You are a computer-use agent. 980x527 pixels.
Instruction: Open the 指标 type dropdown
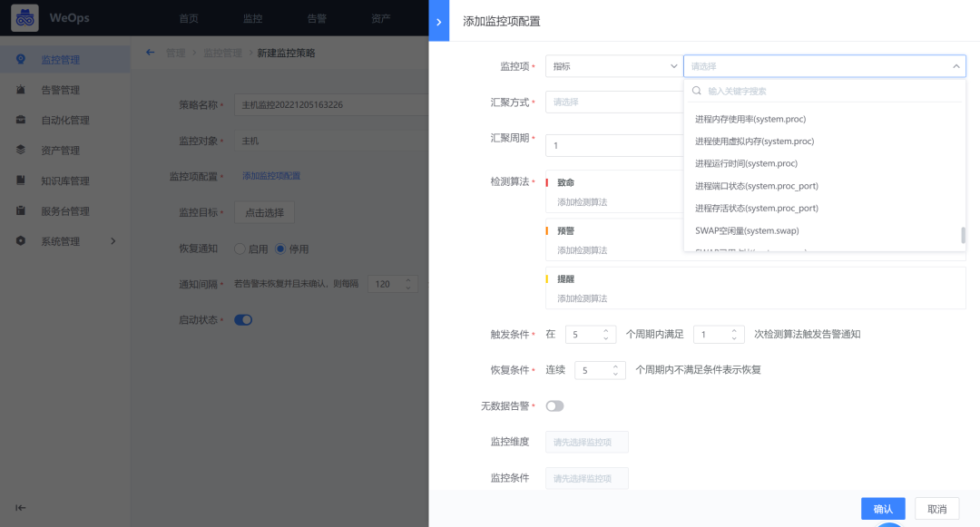click(613, 66)
